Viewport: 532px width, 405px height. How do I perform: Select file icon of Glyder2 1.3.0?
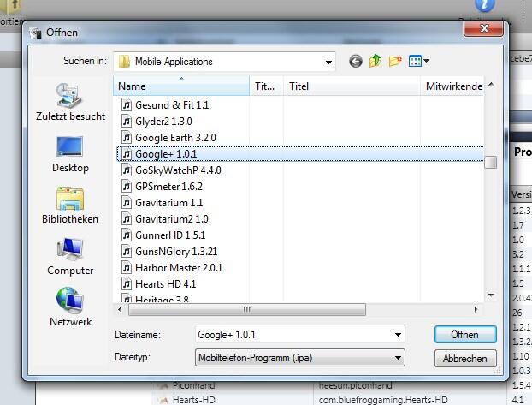tap(127, 122)
